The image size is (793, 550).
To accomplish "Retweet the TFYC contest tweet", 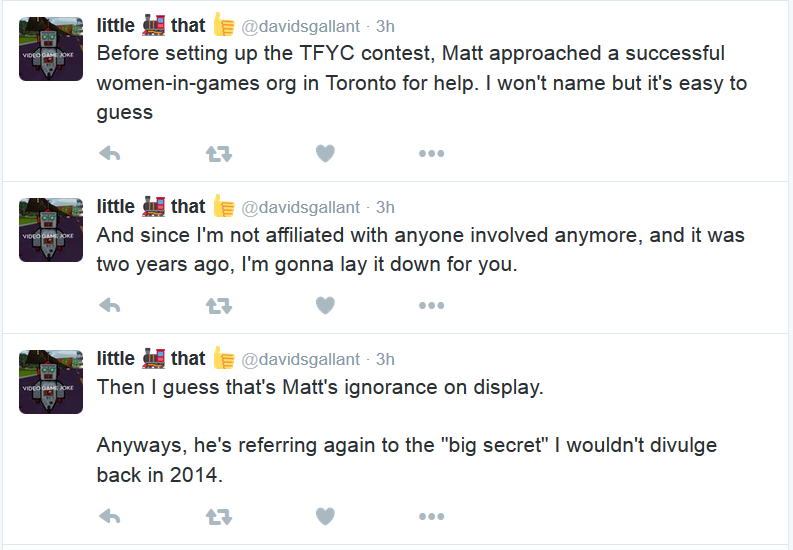I will [219, 153].
